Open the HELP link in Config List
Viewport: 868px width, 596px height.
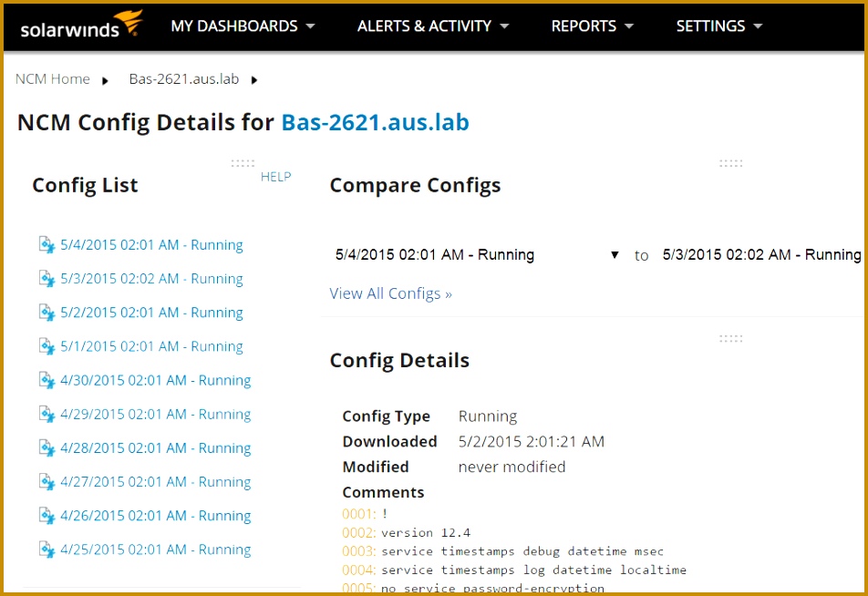click(276, 176)
